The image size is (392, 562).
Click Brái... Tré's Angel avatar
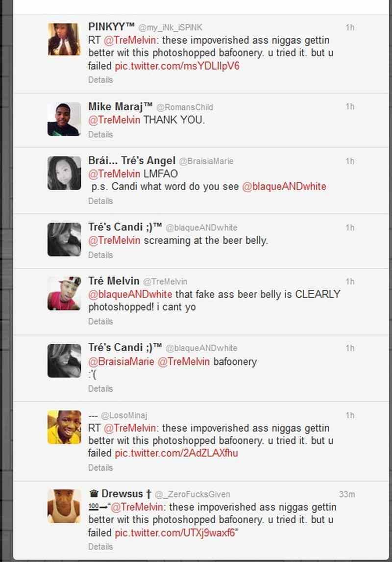click(x=65, y=173)
